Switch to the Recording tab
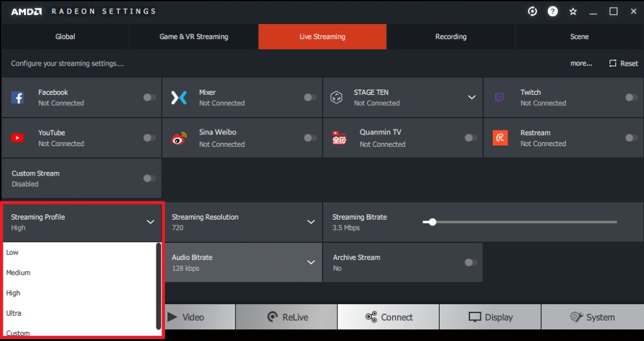This screenshot has width=644, height=341. [451, 36]
